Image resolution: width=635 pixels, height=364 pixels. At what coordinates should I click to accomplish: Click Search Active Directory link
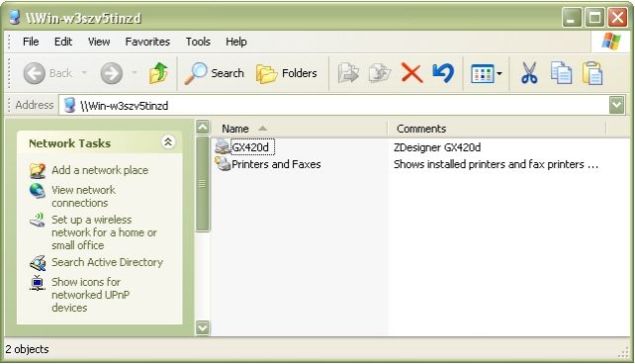(107, 262)
